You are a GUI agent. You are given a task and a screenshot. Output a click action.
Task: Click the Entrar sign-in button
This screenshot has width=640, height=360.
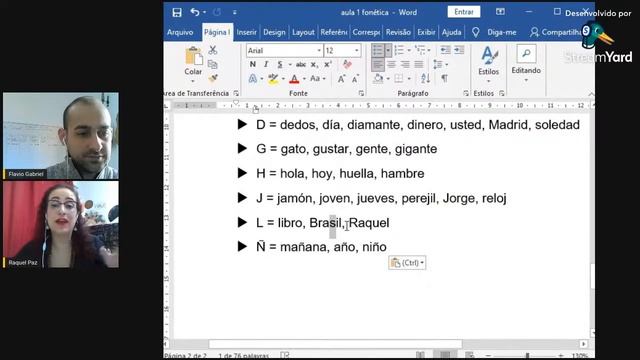(x=464, y=12)
